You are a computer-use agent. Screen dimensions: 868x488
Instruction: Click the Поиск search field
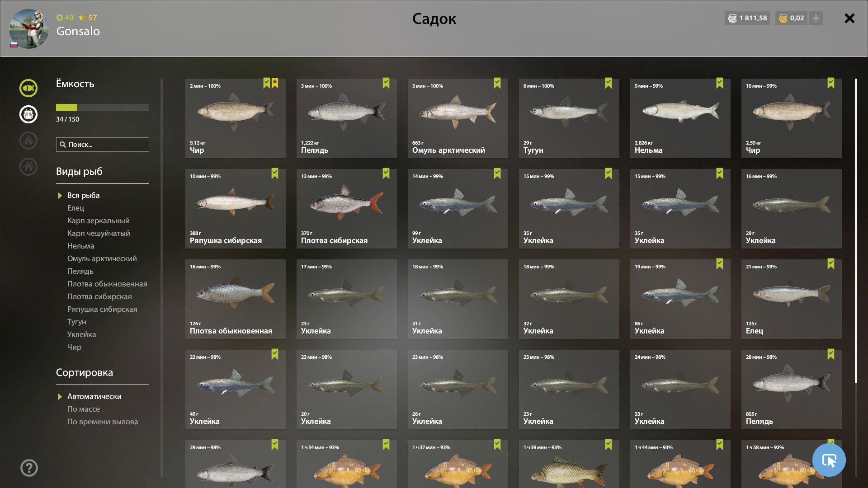103,145
